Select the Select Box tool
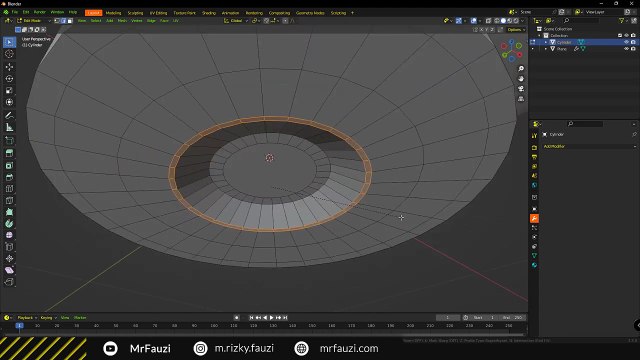 (9, 42)
